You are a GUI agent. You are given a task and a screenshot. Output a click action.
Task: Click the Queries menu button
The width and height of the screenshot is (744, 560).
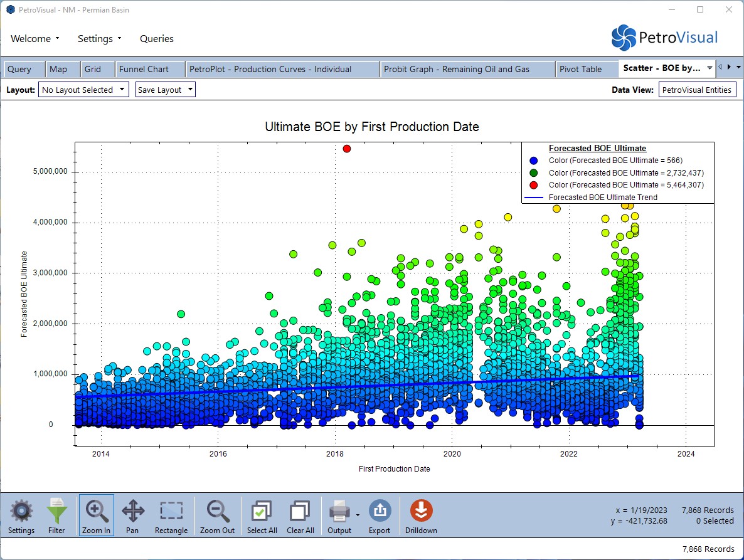pos(157,39)
